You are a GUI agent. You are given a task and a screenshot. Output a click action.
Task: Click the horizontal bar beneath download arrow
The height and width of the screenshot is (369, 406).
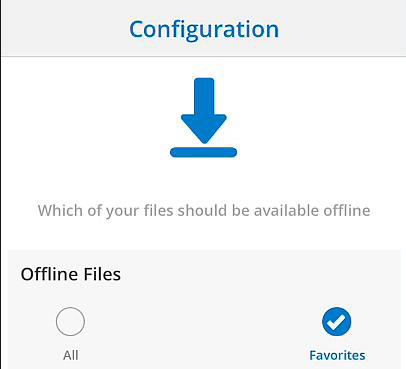click(x=204, y=152)
